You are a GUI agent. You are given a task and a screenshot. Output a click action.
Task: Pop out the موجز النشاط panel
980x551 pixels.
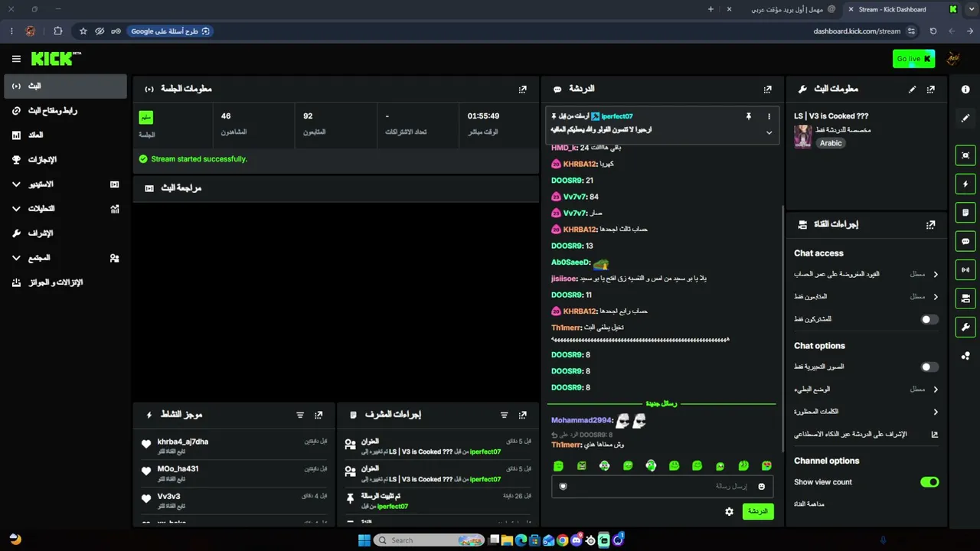318,415
